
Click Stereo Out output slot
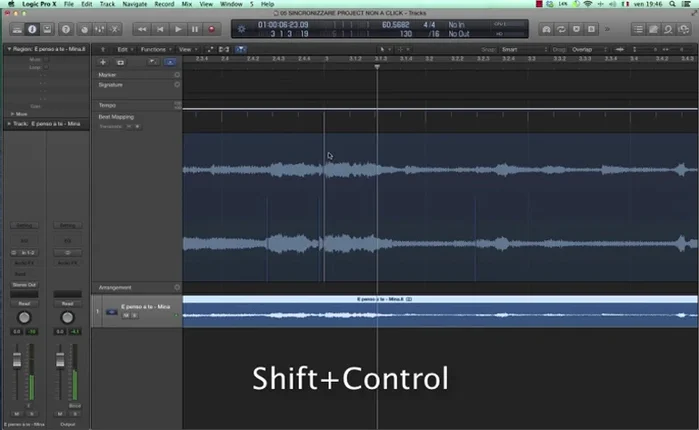tap(25, 285)
